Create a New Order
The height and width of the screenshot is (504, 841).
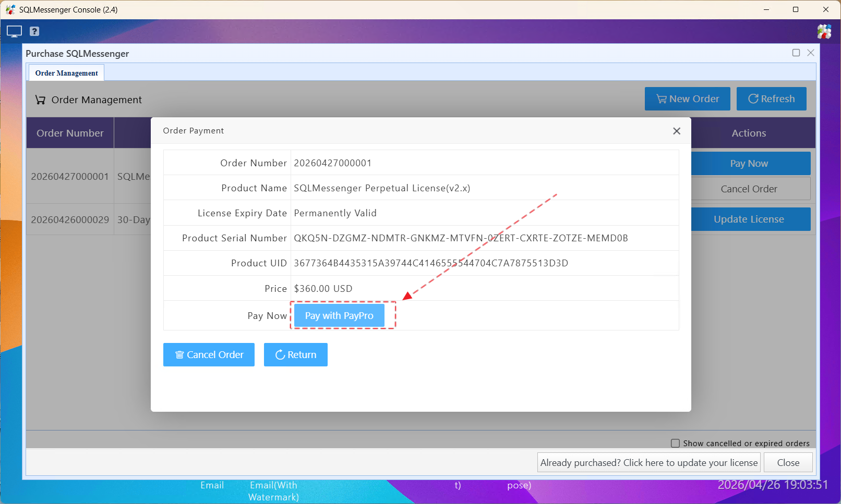click(688, 99)
